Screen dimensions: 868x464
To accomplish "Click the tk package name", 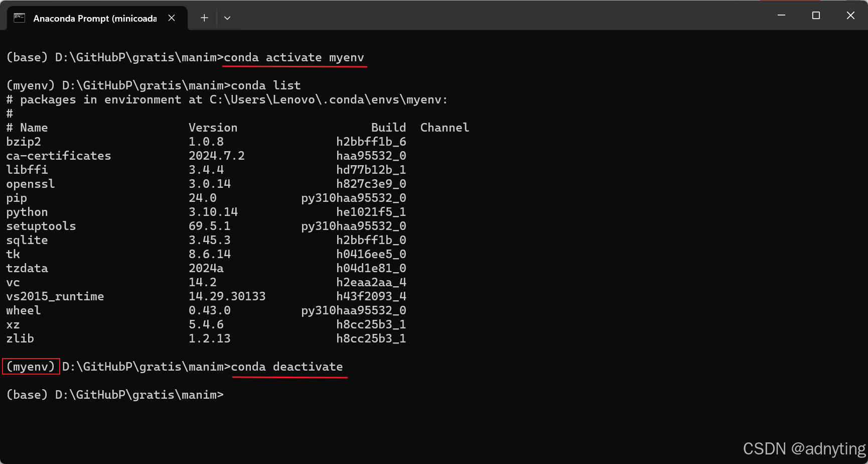I will (13, 254).
